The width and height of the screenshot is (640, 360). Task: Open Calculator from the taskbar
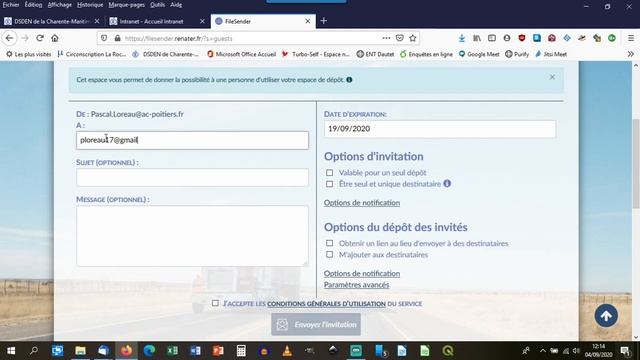tap(241, 351)
